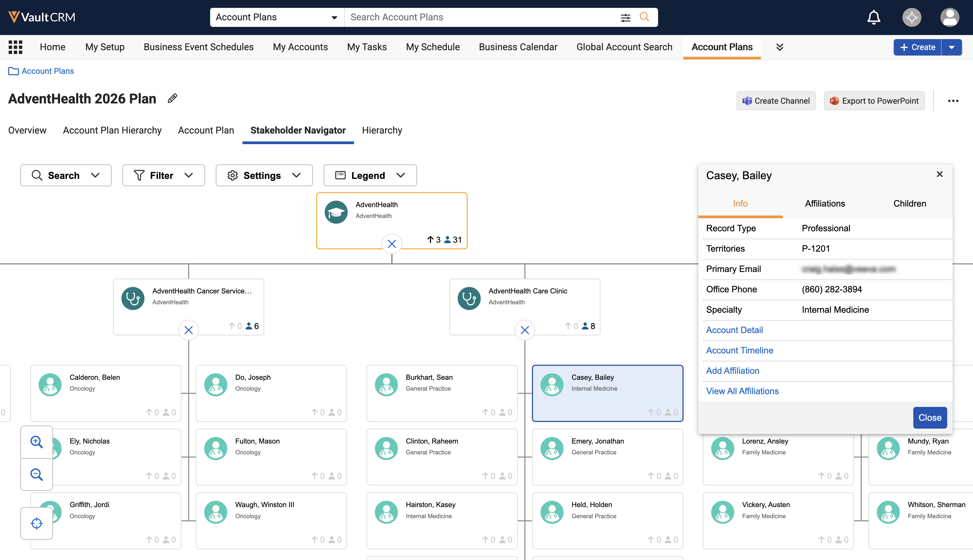This screenshot has width=973, height=560.
Task: Switch to the Hierarchy tab
Action: 382,130
